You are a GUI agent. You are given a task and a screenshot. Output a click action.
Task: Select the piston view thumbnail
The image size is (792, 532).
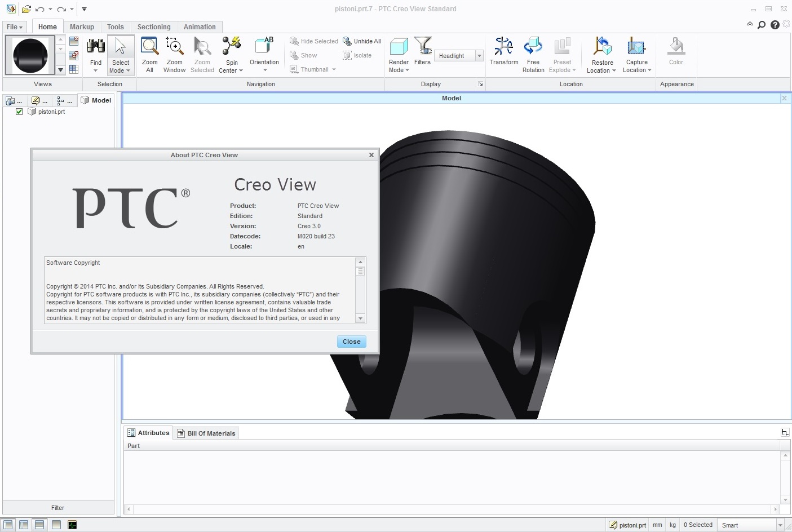[30, 55]
